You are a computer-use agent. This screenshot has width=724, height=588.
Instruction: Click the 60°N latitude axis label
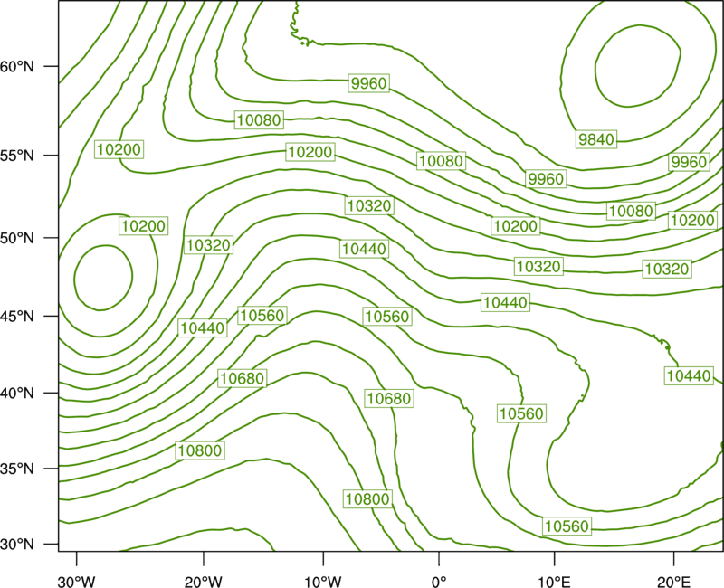[x=17, y=66]
